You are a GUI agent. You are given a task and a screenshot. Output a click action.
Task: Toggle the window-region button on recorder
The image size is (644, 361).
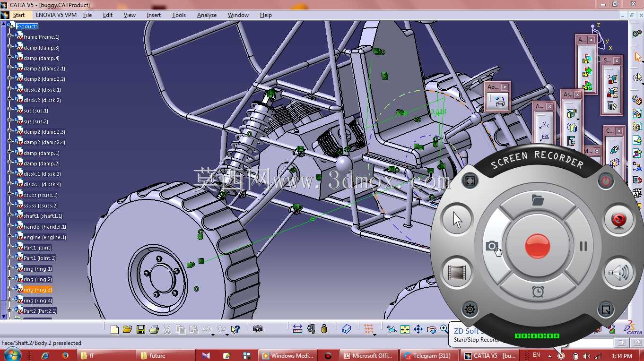tap(605, 309)
